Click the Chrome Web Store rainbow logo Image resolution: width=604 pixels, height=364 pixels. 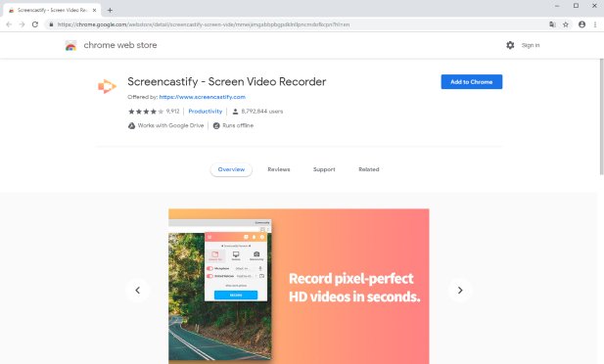pyautogui.click(x=70, y=45)
